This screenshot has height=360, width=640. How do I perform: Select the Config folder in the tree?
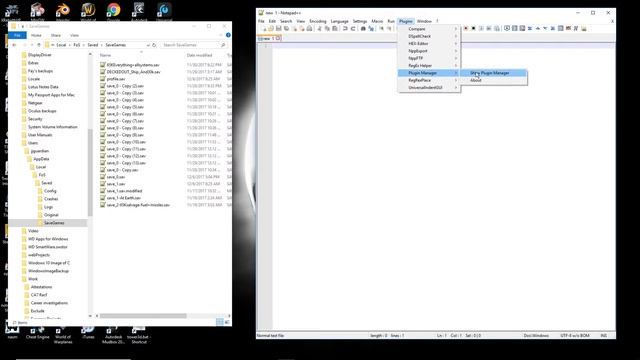[50, 191]
